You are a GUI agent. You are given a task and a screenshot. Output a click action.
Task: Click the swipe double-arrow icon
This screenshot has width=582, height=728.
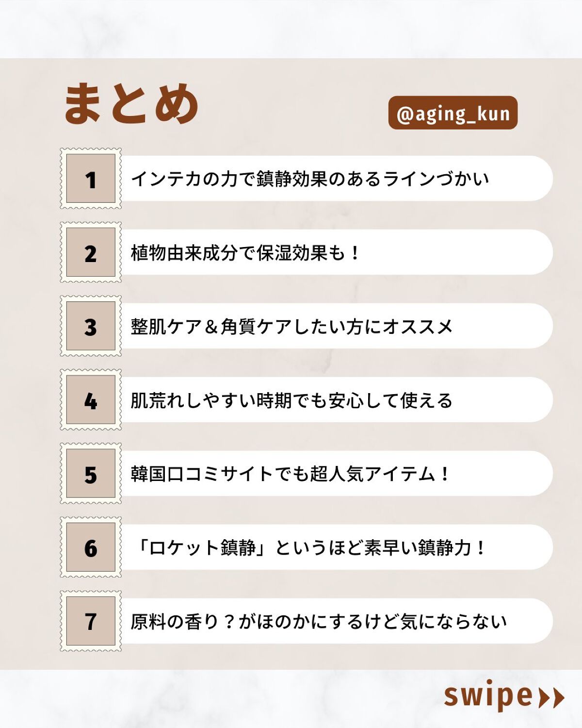(x=552, y=697)
